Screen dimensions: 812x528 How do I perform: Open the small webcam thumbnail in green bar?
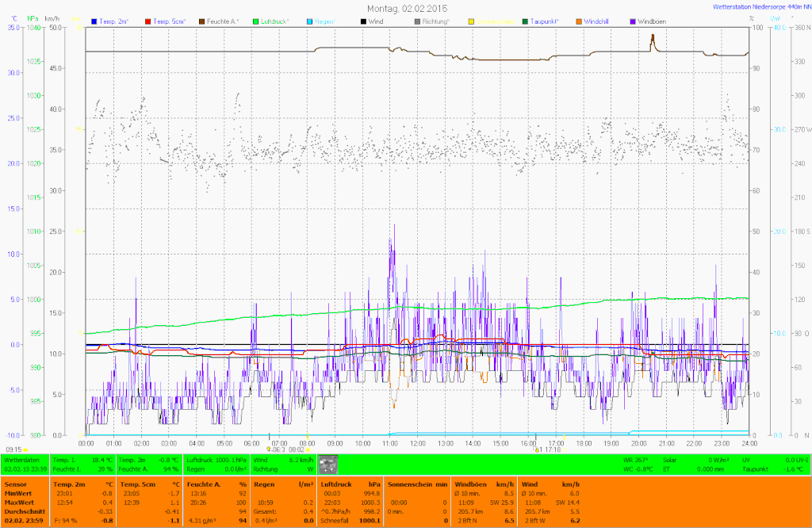327,465
